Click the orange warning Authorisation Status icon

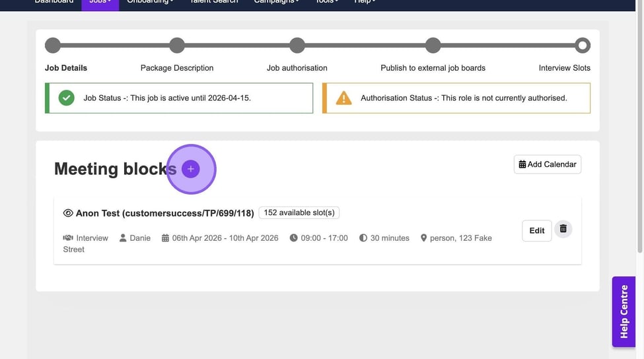[x=343, y=98]
